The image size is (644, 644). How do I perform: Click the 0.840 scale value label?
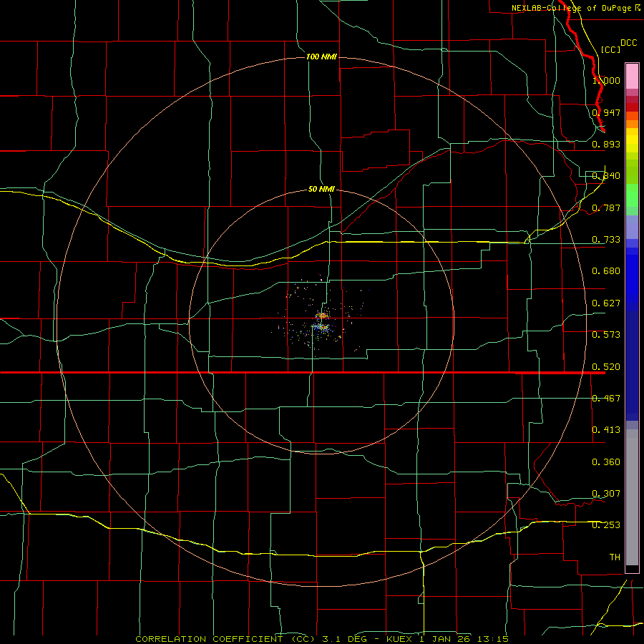(x=606, y=176)
